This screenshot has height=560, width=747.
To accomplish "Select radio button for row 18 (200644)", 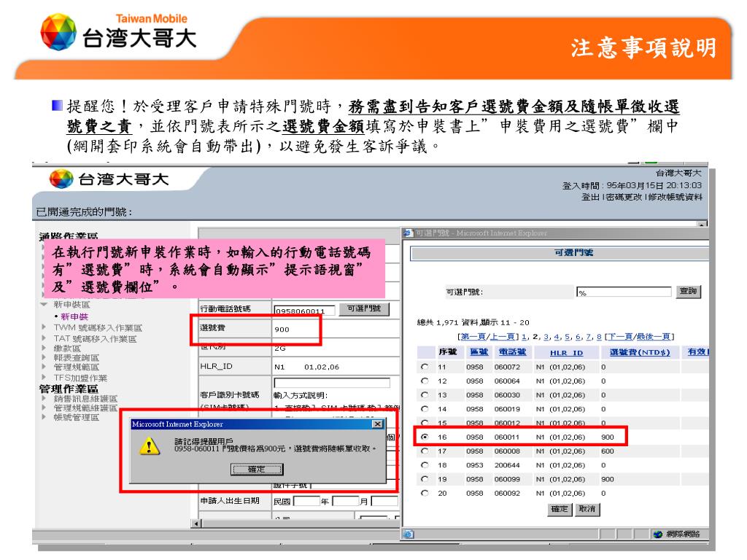I will click(425, 464).
